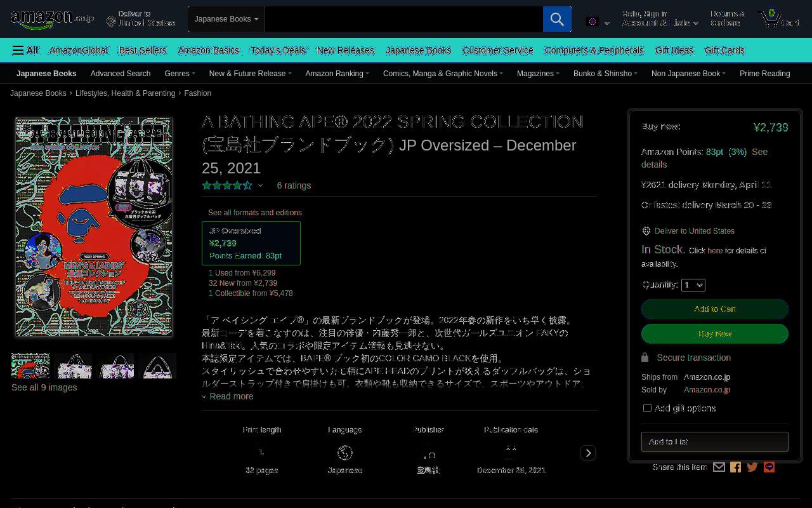This screenshot has width=812, height=508.
Task: Click the next arrow in product details carousel
Action: (588, 453)
